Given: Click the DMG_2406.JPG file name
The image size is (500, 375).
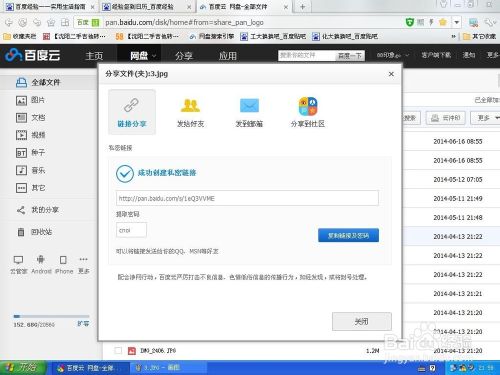Looking at the screenshot, I should (x=158, y=351).
